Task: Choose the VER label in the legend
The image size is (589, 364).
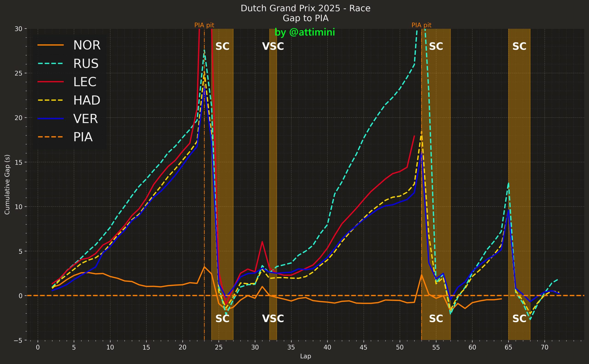Action: coord(86,119)
